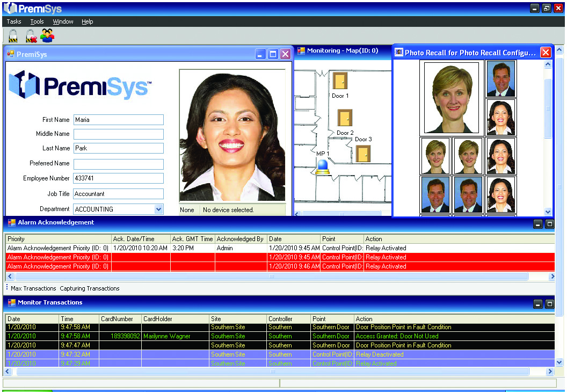Screen dimensions: 567x392
Task: Click the Employee Number input field
Action: (x=118, y=178)
